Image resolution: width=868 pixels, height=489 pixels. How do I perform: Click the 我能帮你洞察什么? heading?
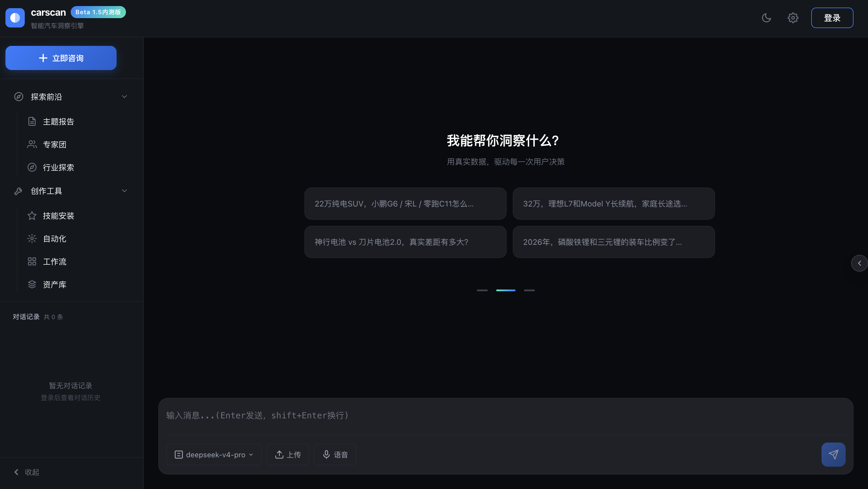503,141
